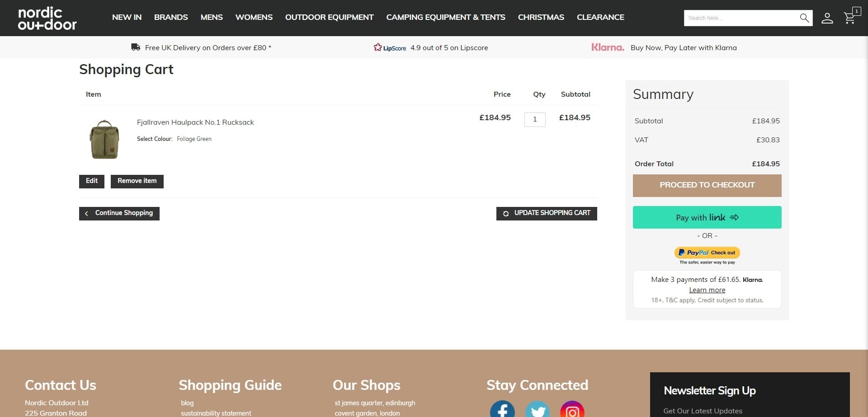Viewport: 868px width, 417px height.
Task: Click the Klarna logo in the banner
Action: click(608, 47)
